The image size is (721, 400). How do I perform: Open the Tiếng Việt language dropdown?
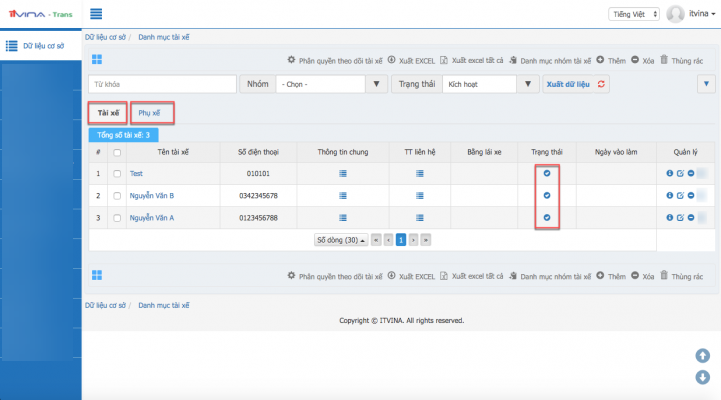(x=634, y=14)
